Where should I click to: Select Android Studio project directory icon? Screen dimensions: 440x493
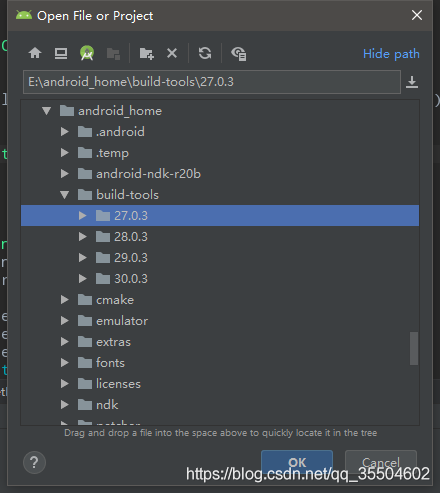87,53
